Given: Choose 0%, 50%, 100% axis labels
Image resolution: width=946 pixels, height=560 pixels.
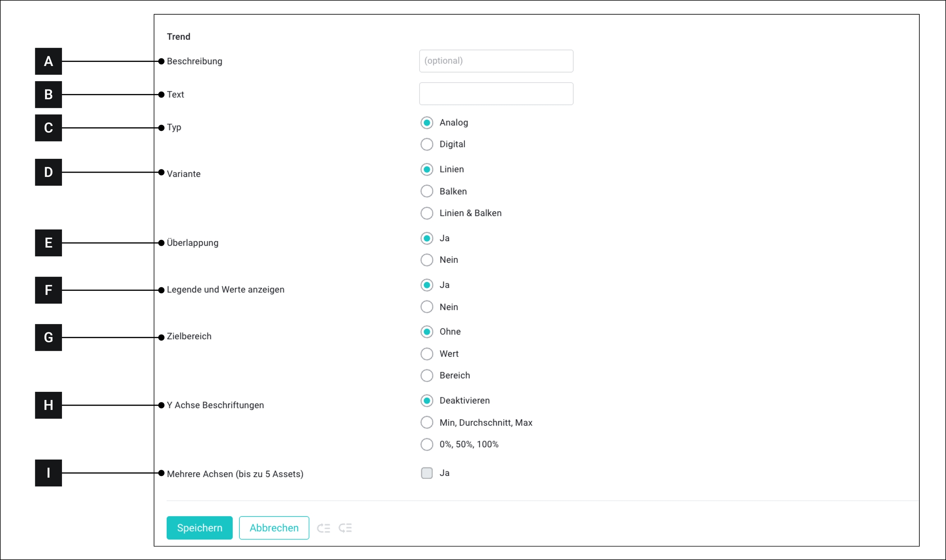Looking at the screenshot, I should click(427, 444).
